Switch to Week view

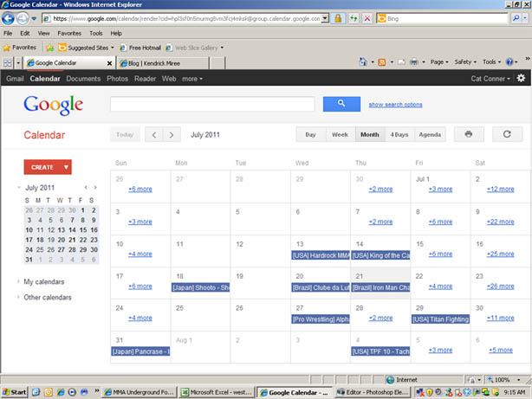coord(340,134)
